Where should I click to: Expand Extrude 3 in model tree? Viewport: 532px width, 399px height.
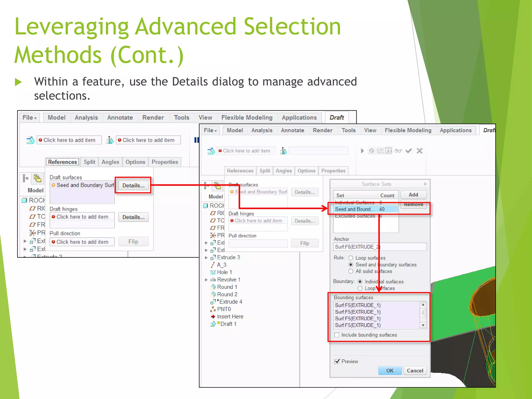[x=206, y=258]
